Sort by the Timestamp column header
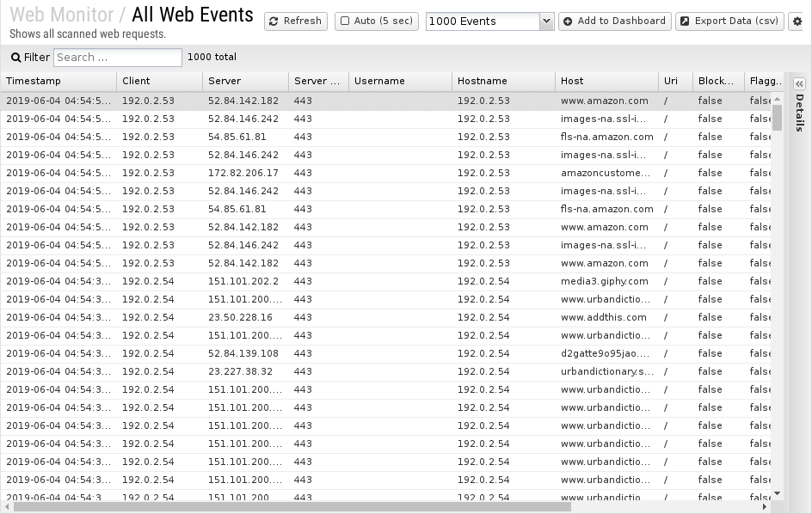The height and width of the screenshot is (514, 812). click(58, 81)
